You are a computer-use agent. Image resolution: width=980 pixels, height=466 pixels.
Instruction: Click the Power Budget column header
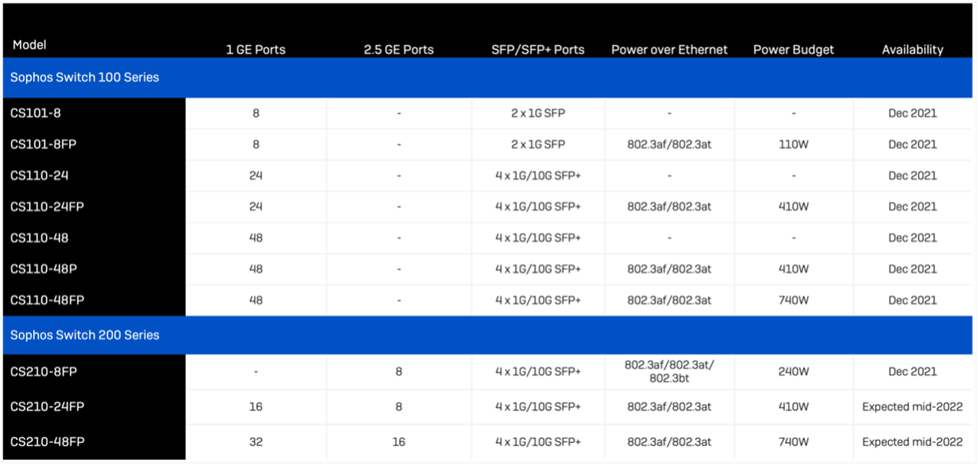pyautogui.click(x=793, y=50)
